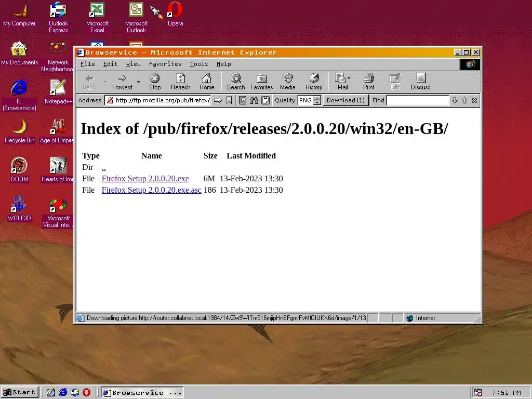This screenshot has width=532, height=399.
Task: Select the Notepad++ desktop icon
Action: click(x=58, y=91)
